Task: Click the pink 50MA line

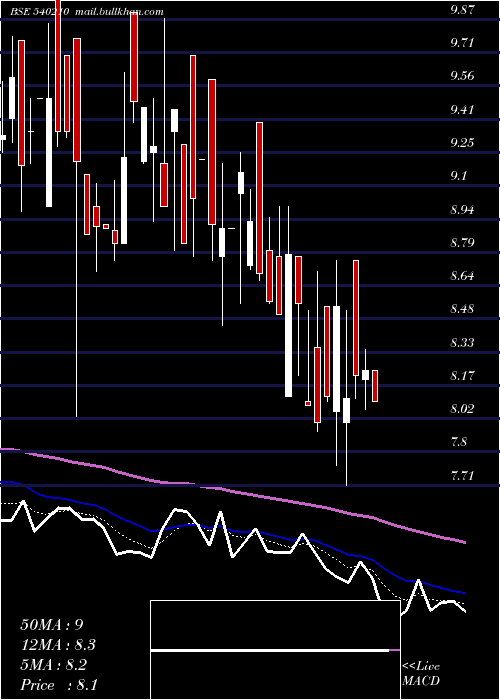Action: coord(233,491)
